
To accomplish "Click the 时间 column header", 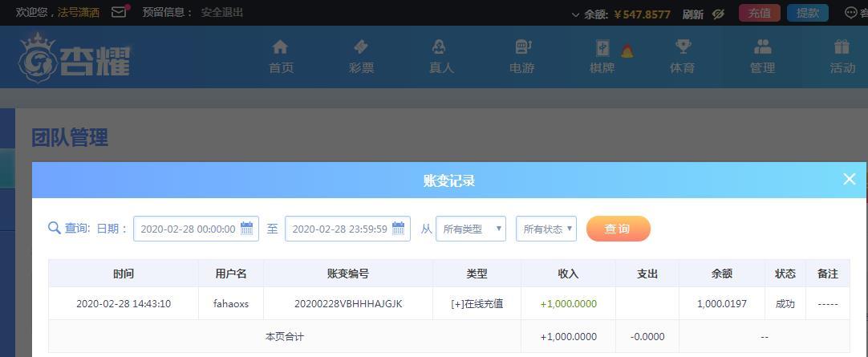I will pos(124,274).
